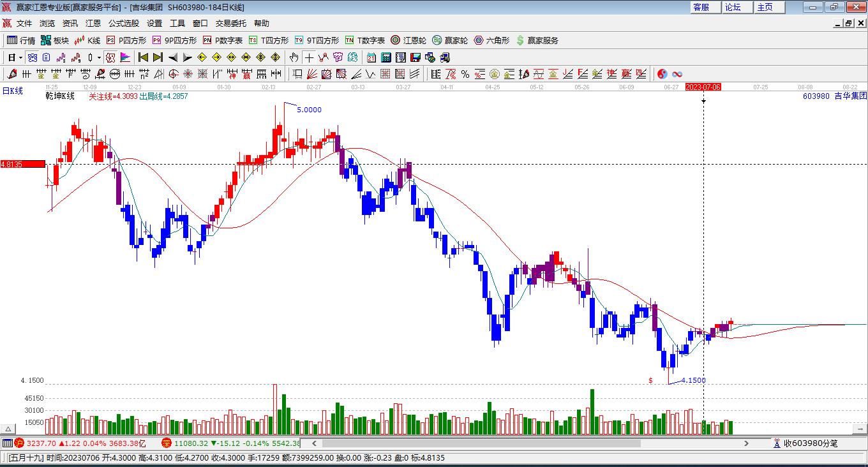Click horizontal scrollbar left arrow
This screenshot has width=868, height=467.
point(314,443)
